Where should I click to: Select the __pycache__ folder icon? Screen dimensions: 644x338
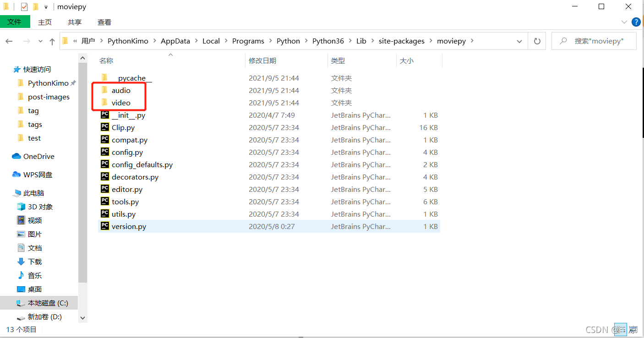tap(104, 77)
